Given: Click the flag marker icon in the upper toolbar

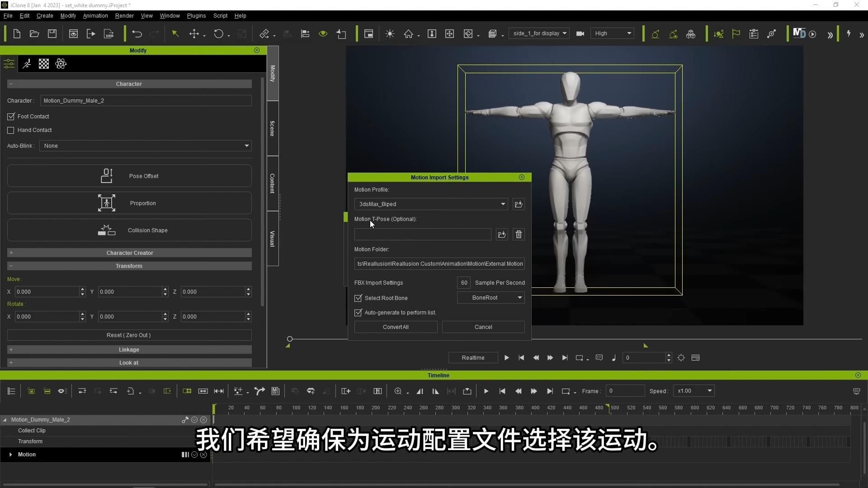Looking at the screenshot, I should tap(736, 33).
